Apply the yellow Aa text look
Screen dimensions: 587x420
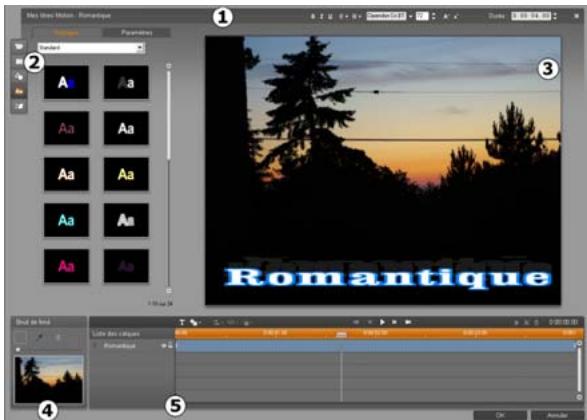point(126,174)
